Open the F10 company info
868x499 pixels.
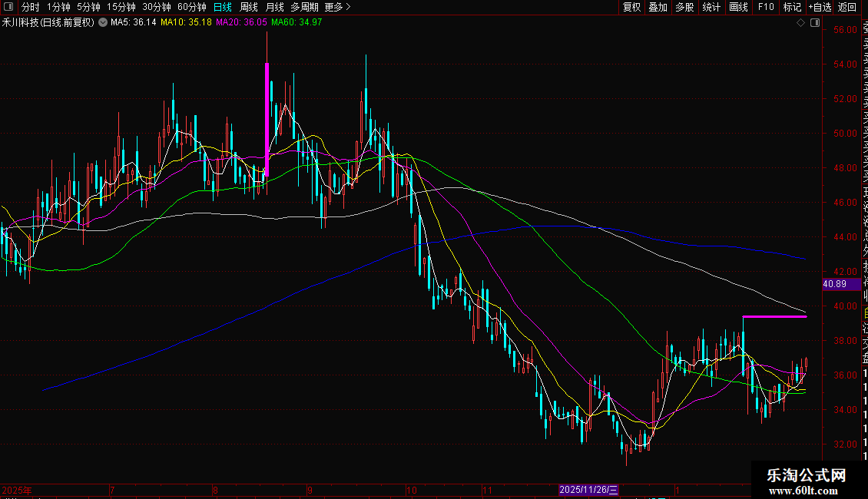766,7
